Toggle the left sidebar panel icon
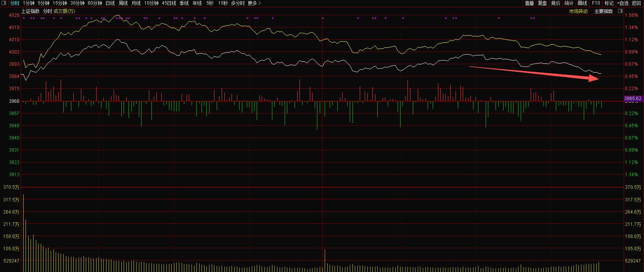The width and height of the screenshot is (644, 272). point(4,3)
